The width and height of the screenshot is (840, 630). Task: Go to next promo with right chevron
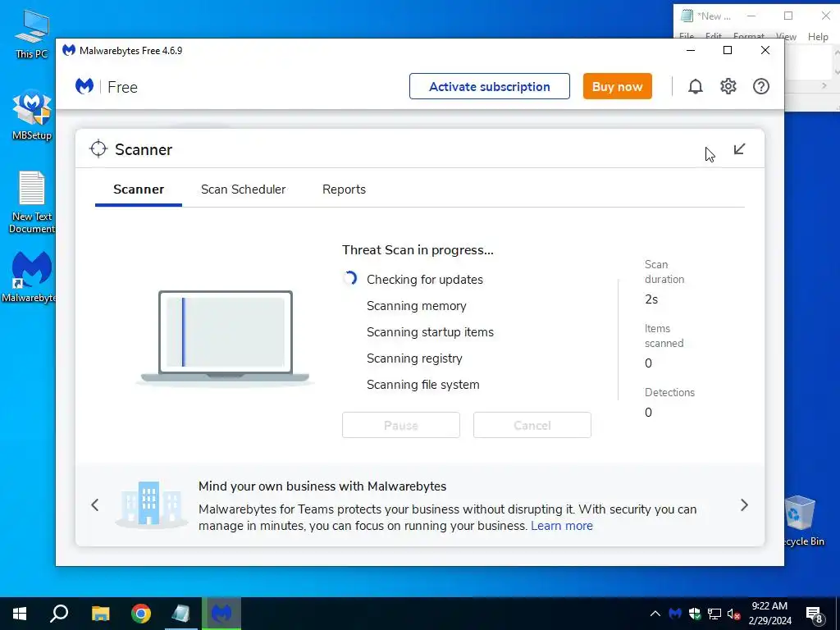tap(744, 504)
